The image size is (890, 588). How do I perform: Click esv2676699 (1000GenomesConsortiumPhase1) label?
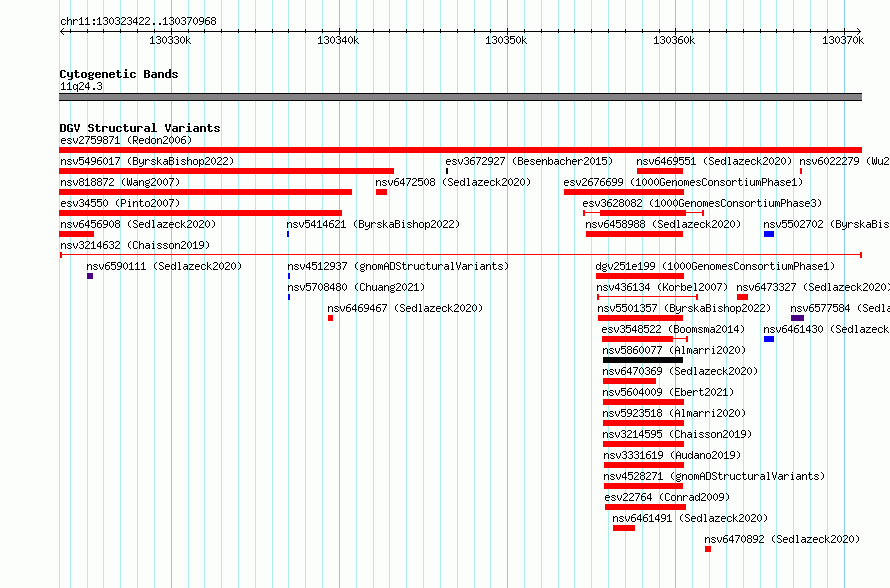pyautogui.click(x=683, y=182)
